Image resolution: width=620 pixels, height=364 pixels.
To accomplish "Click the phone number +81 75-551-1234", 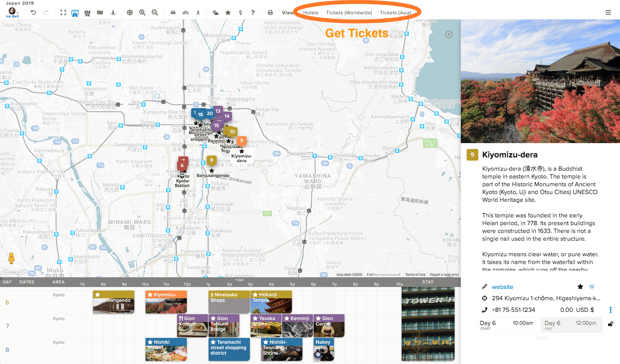I will click(x=513, y=310).
